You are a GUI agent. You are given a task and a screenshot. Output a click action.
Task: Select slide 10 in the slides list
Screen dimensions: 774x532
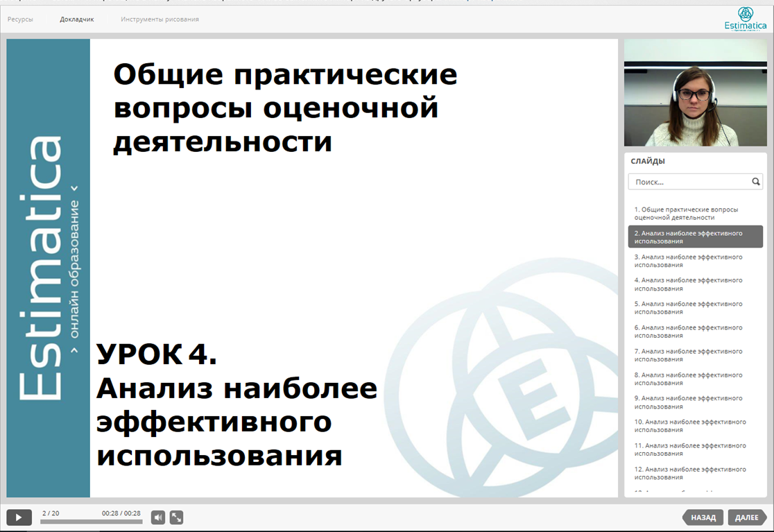[x=696, y=426]
